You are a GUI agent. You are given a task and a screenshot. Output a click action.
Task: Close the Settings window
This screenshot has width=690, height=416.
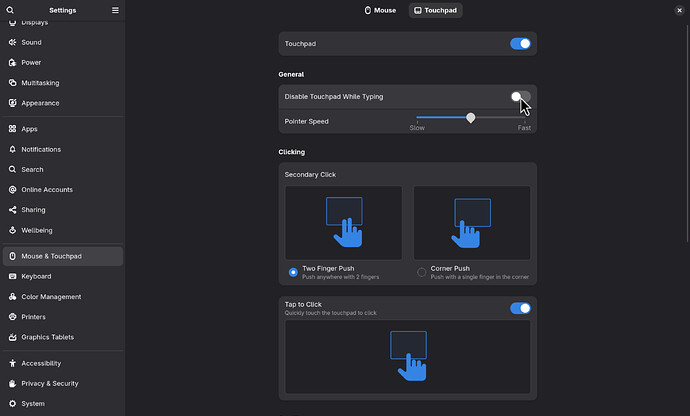pos(679,10)
